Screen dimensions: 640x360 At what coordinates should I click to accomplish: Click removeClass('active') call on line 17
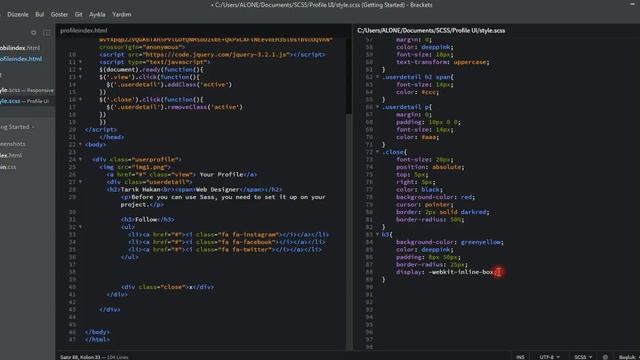coord(205,107)
